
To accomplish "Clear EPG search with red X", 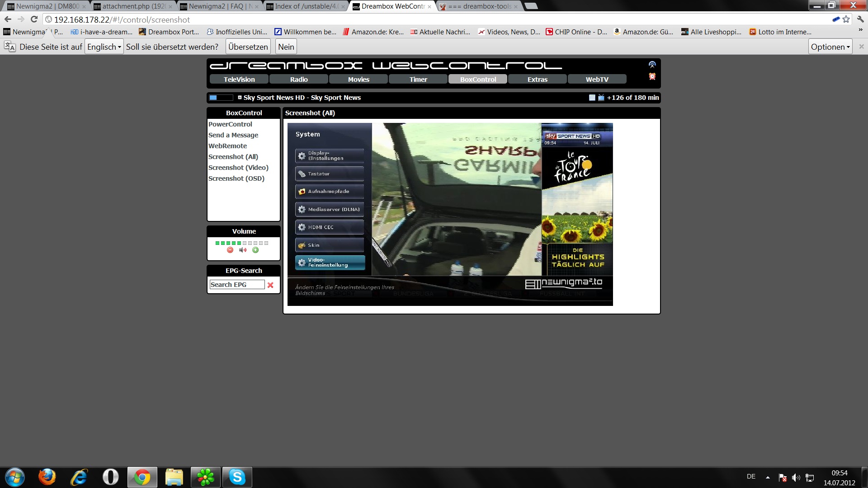I will 270,285.
